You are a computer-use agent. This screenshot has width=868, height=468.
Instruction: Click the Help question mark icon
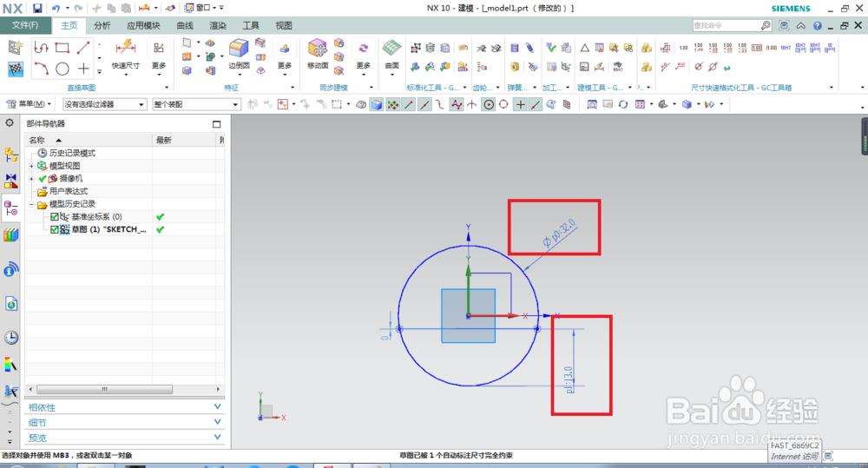tap(818, 25)
